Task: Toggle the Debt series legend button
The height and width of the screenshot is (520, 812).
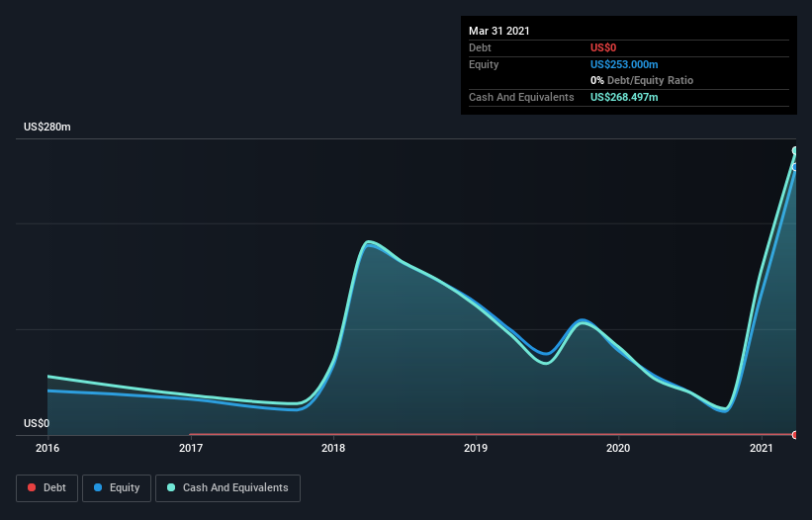Action: 45,487
